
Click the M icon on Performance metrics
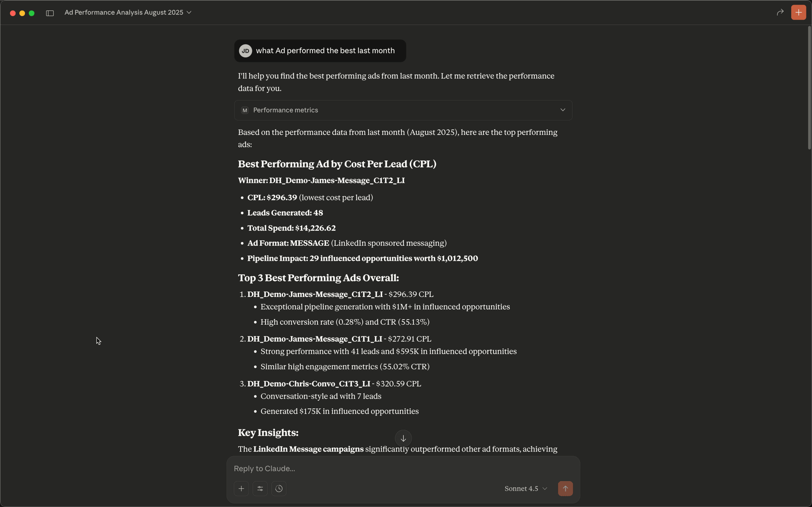pyautogui.click(x=245, y=110)
